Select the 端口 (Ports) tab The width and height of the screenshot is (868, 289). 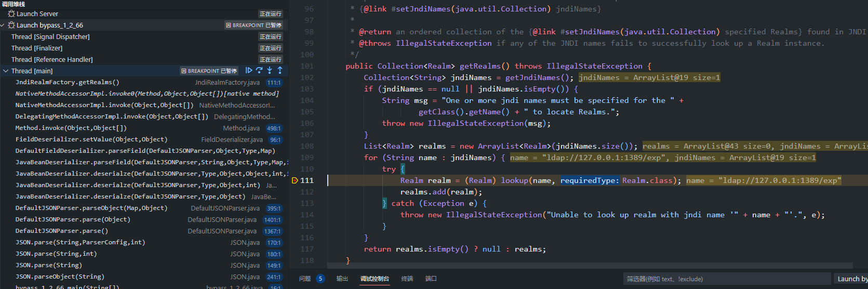click(431, 279)
